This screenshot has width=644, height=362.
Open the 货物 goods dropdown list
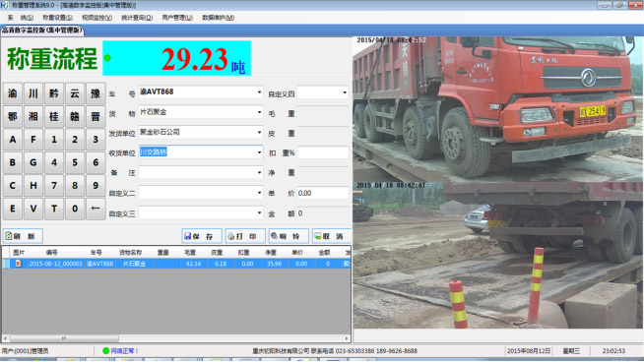(259, 112)
